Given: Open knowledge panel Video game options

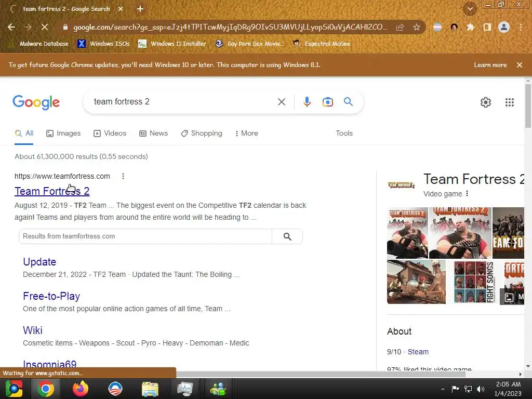Looking at the screenshot, I should click(467, 193).
